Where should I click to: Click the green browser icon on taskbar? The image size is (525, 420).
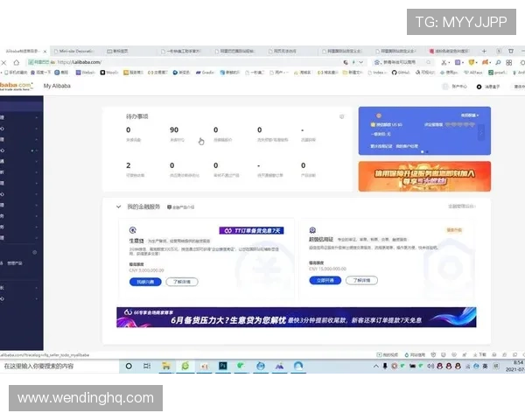pos(185,366)
